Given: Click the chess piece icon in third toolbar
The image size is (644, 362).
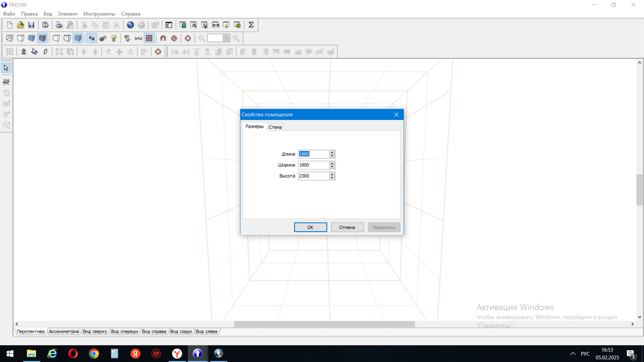Looking at the screenshot, I should (24, 51).
